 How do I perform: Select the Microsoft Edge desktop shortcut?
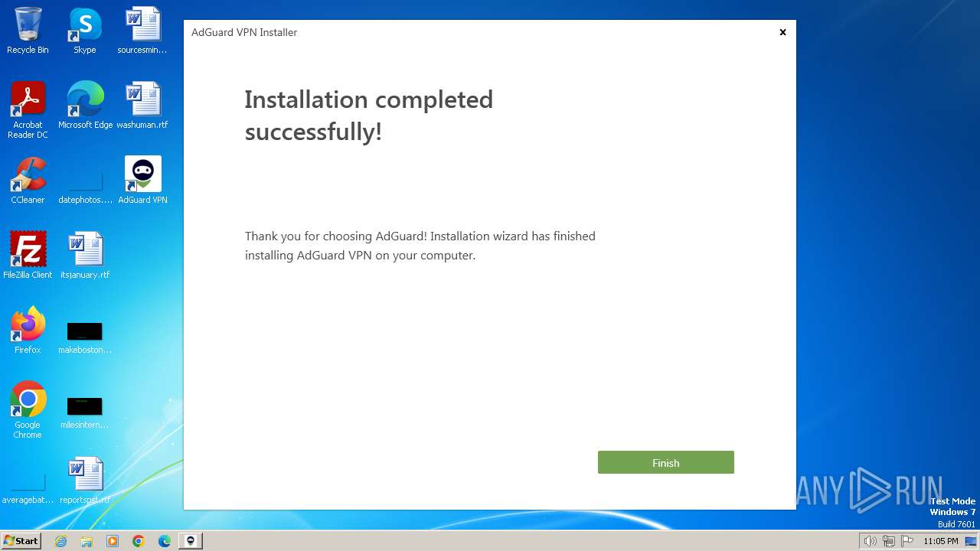pos(85,106)
